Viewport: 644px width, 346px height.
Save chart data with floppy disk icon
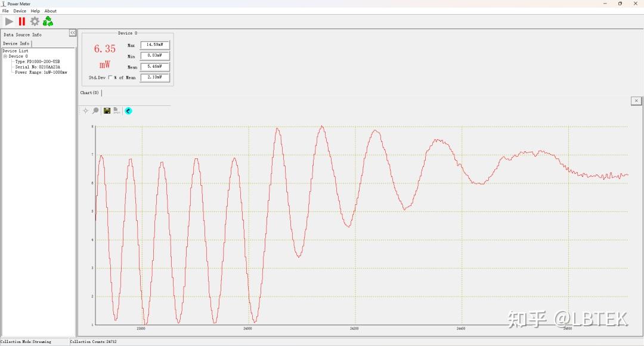[x=107, y=111]
